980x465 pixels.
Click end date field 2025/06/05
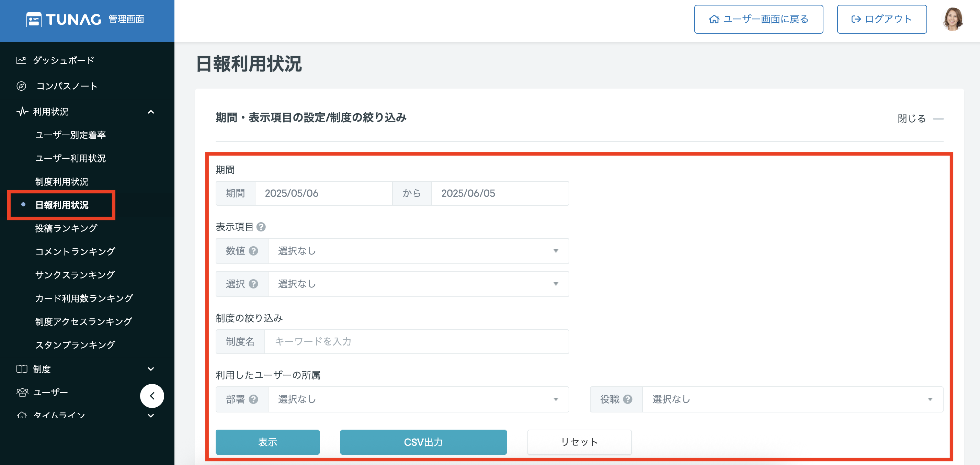click(500, 193)
